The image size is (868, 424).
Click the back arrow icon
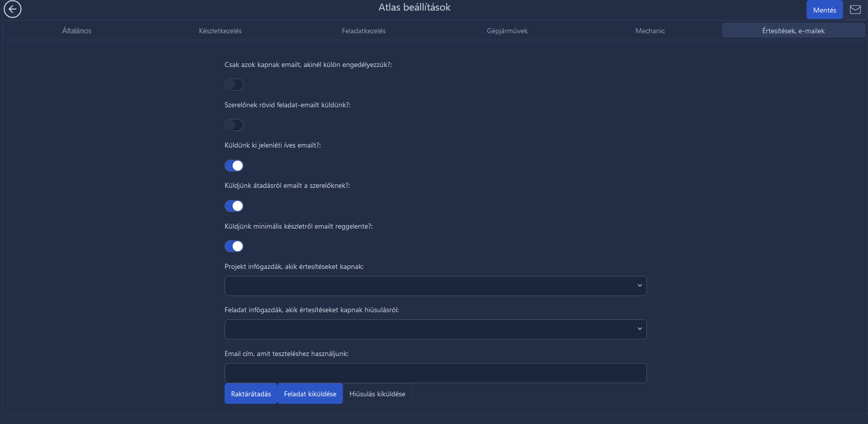pos(13,9)
